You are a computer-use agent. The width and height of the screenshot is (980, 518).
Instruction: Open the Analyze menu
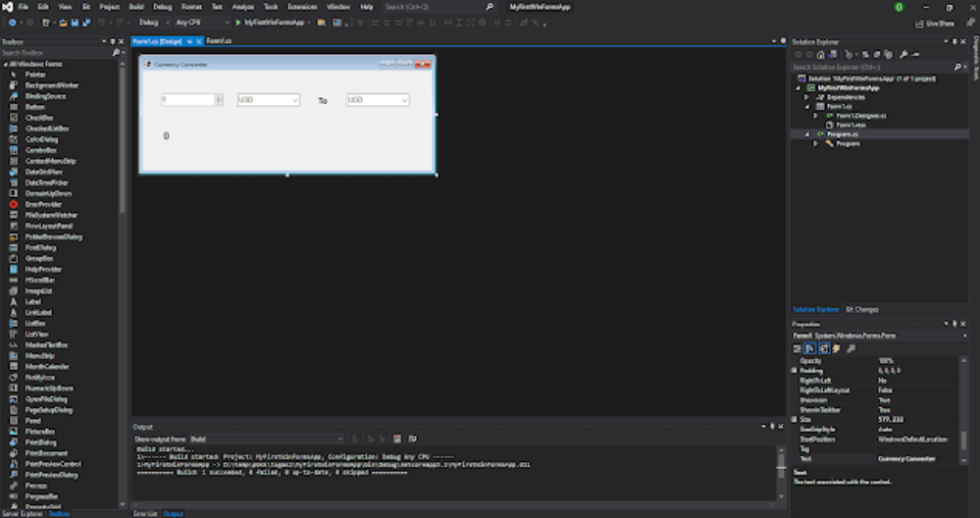click(243, 7)
